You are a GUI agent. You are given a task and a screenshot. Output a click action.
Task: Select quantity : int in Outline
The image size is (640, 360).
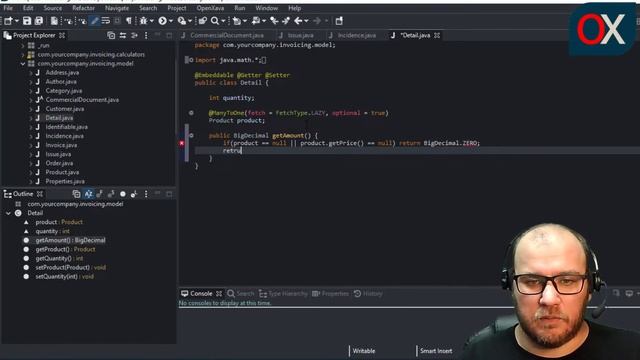(52, 231)
